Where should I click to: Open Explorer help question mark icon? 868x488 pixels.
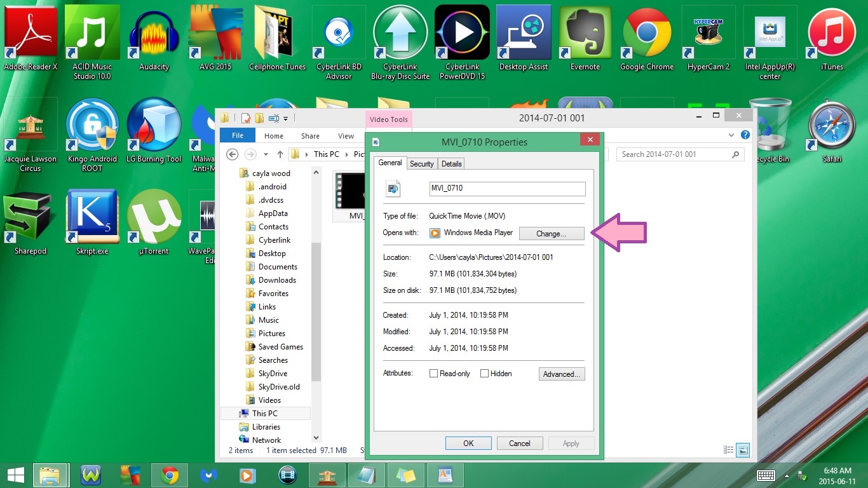point(745,135)
